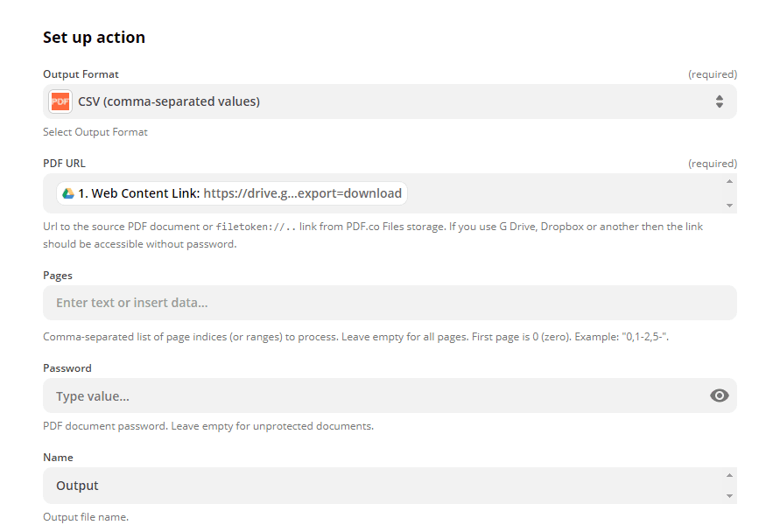
Task: Focus the Pages text input
Action: [x=390, y=303]
